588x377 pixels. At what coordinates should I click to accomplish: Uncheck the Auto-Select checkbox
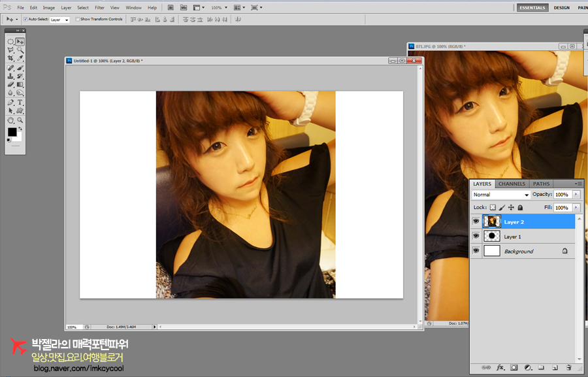tap(25, 19)
